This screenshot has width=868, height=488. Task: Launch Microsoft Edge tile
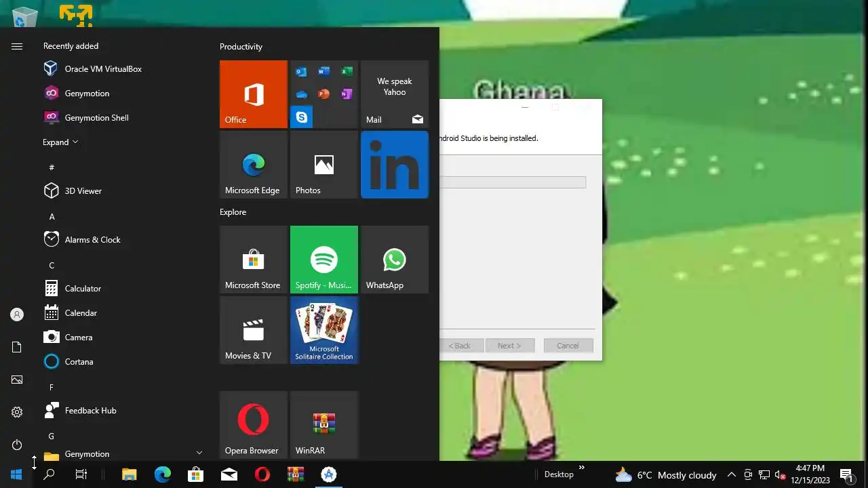point(254,165)
